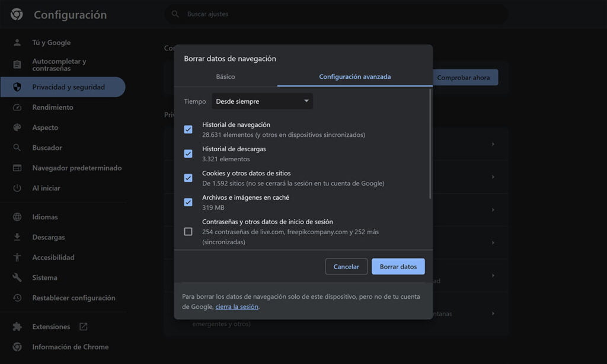
Task: Click the globe icon for Idiomas
Action: [x=17, y=217]
